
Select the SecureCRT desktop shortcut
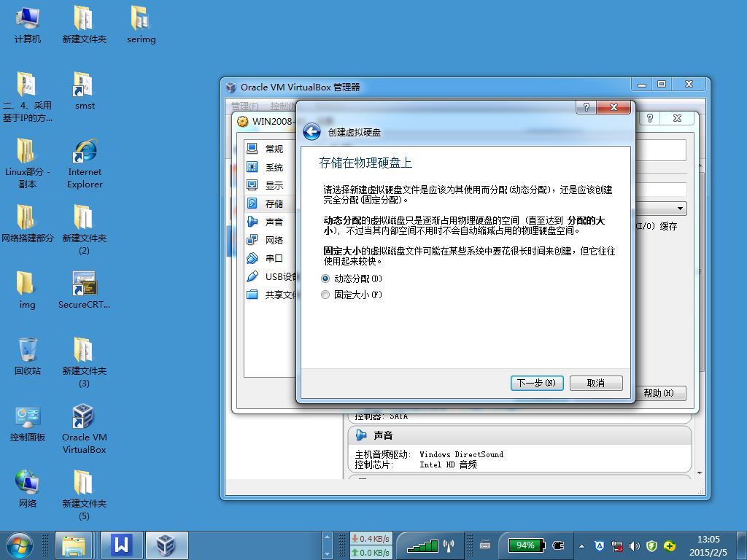[x=85, y=290]
